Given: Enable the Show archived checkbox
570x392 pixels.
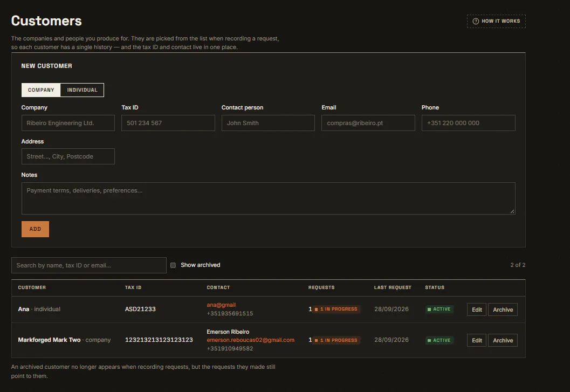Looking at the screenshot, I should click(x=173, y=265).
